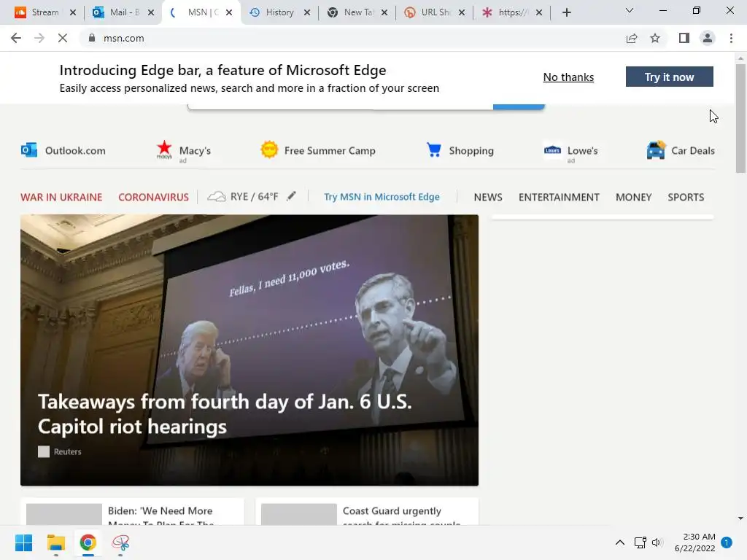Click the Chrome taskbar icon
The width and height of the screenshot is (747, 560).
(88, 542)
